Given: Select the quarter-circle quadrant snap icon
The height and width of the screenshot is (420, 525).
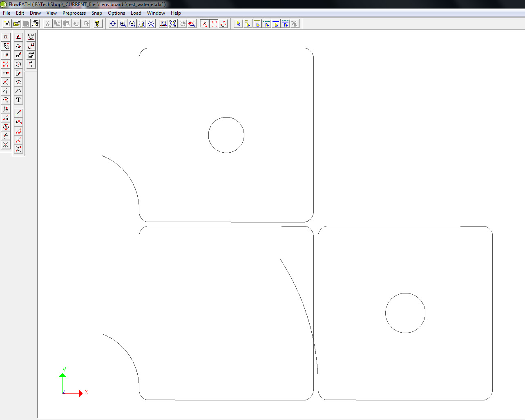Looking at the screenshot, I should pyautogui.click(x=6, y=127).
